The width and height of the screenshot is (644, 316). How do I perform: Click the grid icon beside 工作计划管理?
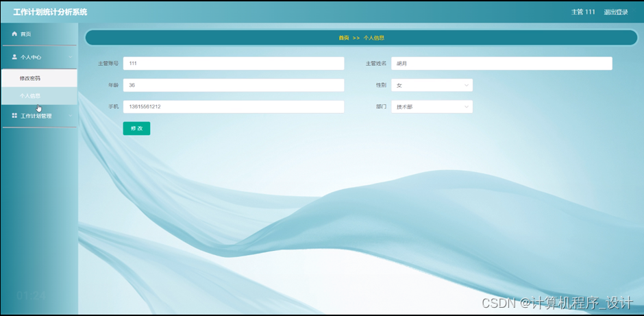14,116
